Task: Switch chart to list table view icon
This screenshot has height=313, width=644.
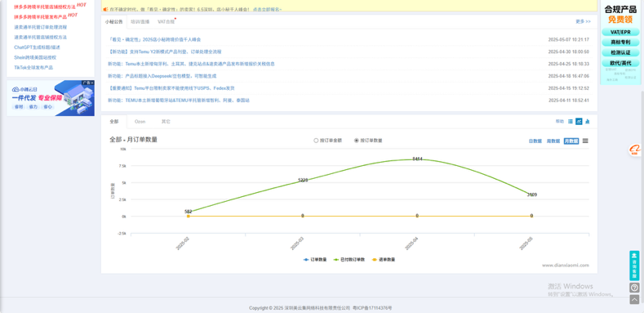Action: (570, 122)
